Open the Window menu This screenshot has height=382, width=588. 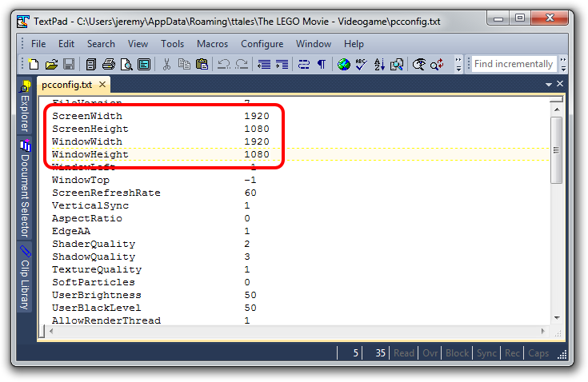314,44
